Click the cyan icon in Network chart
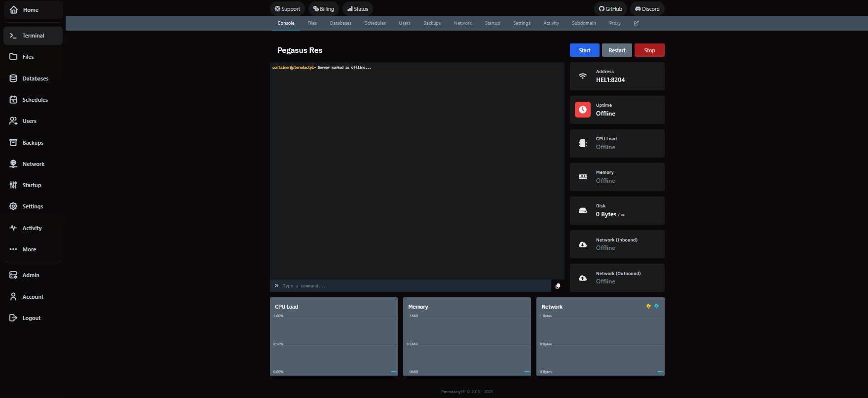This screenshot has height=398, width=868. tap(656, 306)
